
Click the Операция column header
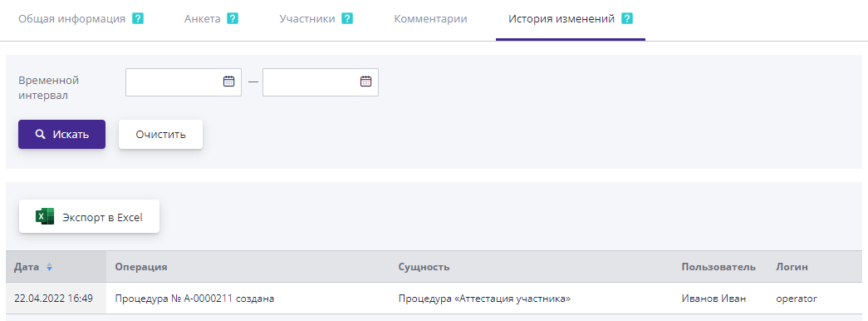click(x=141, y=267)
